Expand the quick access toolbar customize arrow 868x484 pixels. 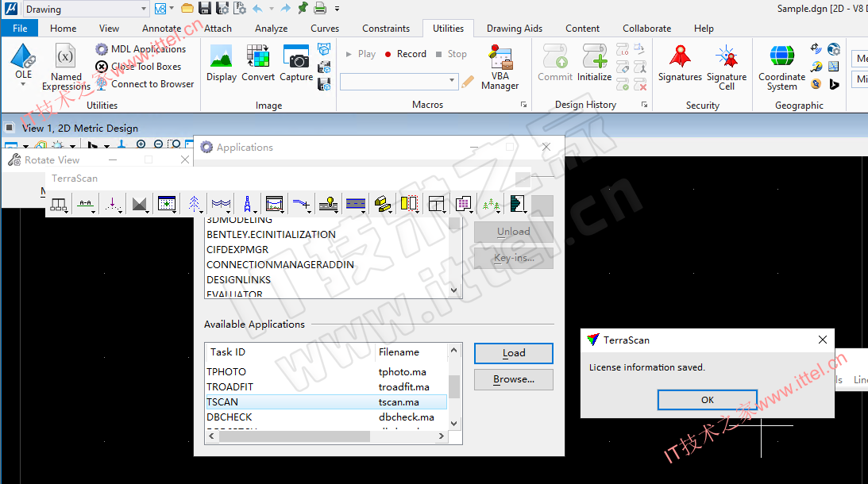(338, 9)
